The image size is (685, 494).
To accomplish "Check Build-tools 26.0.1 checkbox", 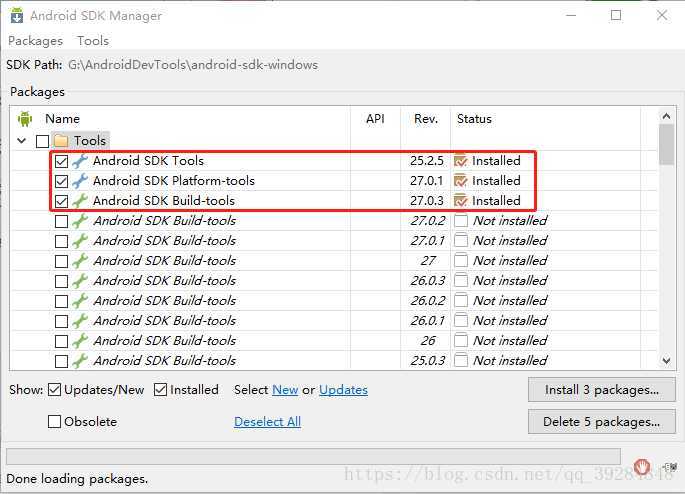I will (62, 321).
